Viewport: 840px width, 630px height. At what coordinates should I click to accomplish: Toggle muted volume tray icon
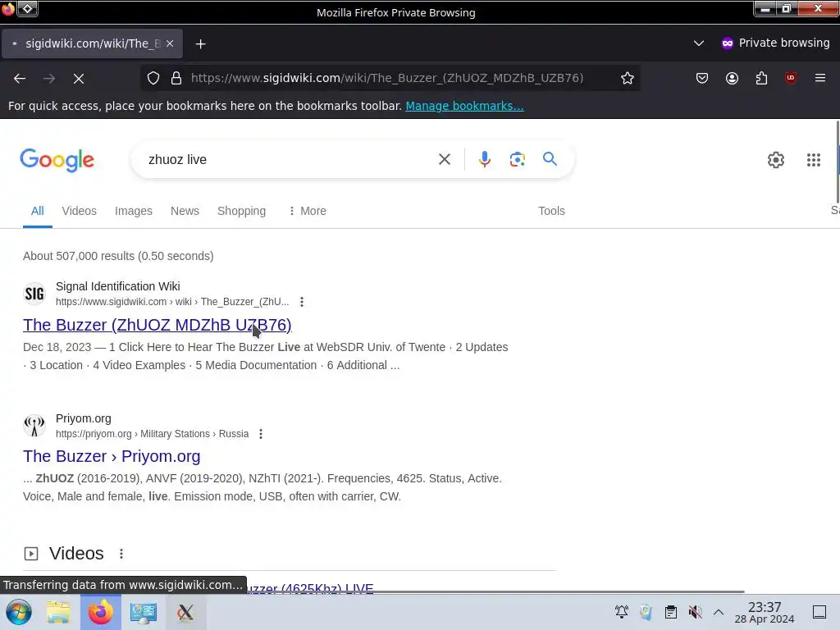click(x=696, y=612)
